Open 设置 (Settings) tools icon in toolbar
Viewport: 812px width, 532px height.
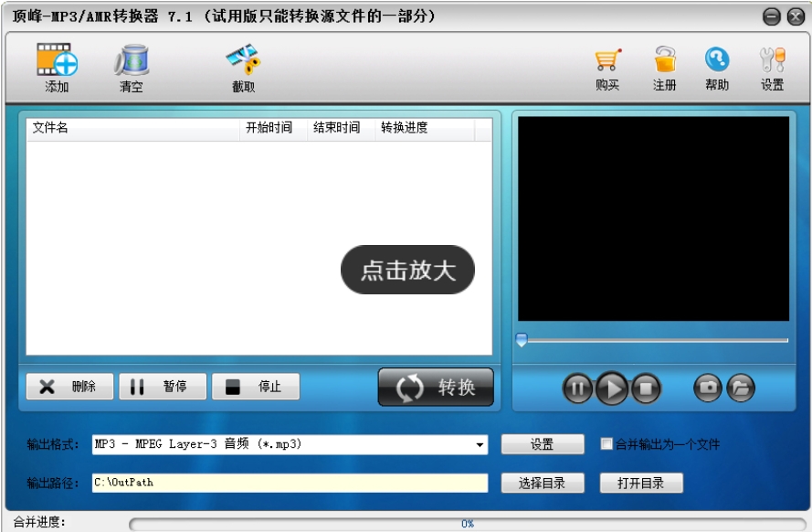pyautogui.click(x=772, y=59)
